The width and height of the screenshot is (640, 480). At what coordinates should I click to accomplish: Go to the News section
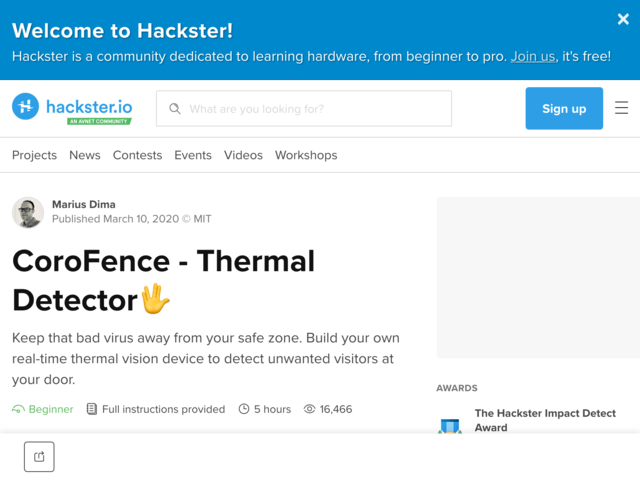pos(84,155)
